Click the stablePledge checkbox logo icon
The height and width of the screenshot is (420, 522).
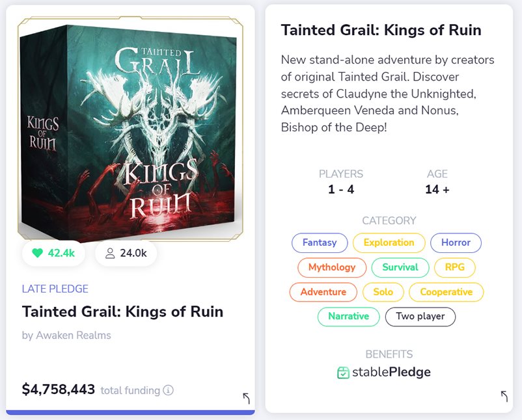click(x=343, y=373)
